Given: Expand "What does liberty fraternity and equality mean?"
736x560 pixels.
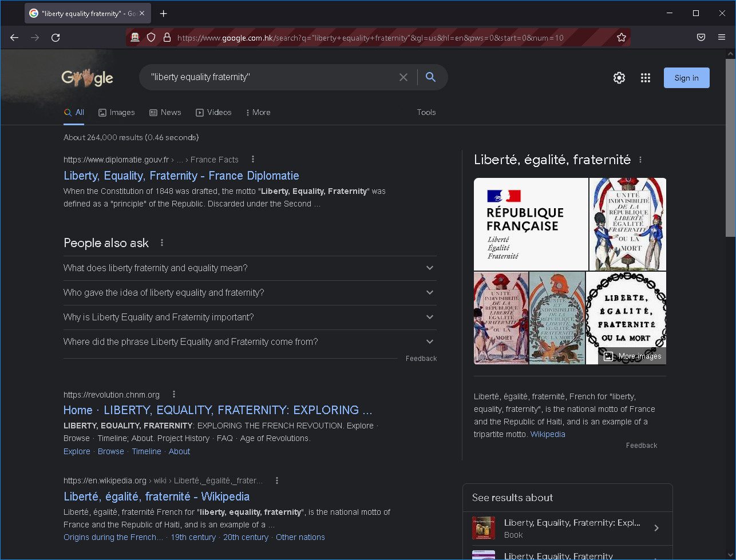Looking at the screenshot, I should (x=250, y=268).
